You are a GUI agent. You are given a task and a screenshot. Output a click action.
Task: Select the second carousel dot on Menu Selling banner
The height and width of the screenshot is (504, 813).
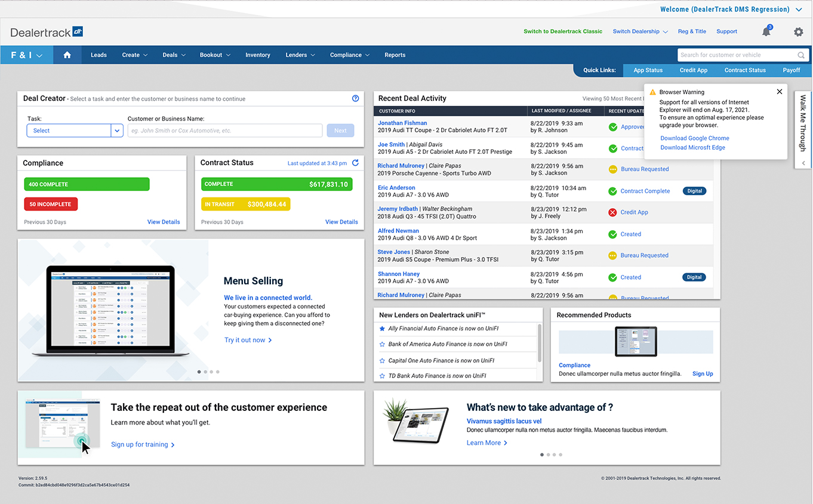[x=205, y=372]
